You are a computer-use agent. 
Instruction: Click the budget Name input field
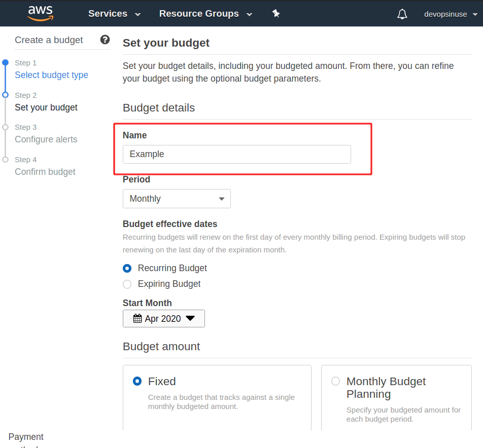pyautogui.click(x=236, y=154)
